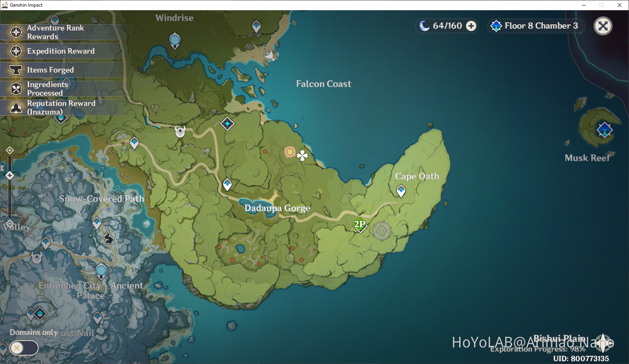Select teleport waypoint at Cape Oath
Screen dimensions: 629x364
401,191
